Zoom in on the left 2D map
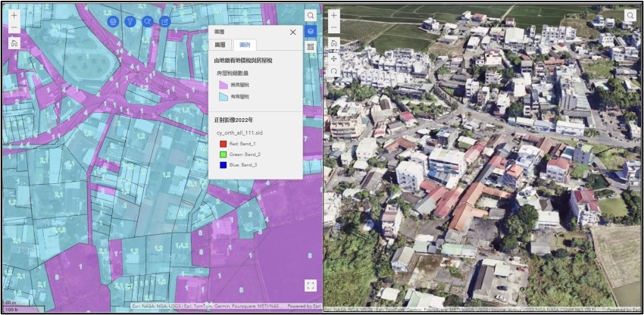Screen dimensions: 644x315 click(14, 14)
